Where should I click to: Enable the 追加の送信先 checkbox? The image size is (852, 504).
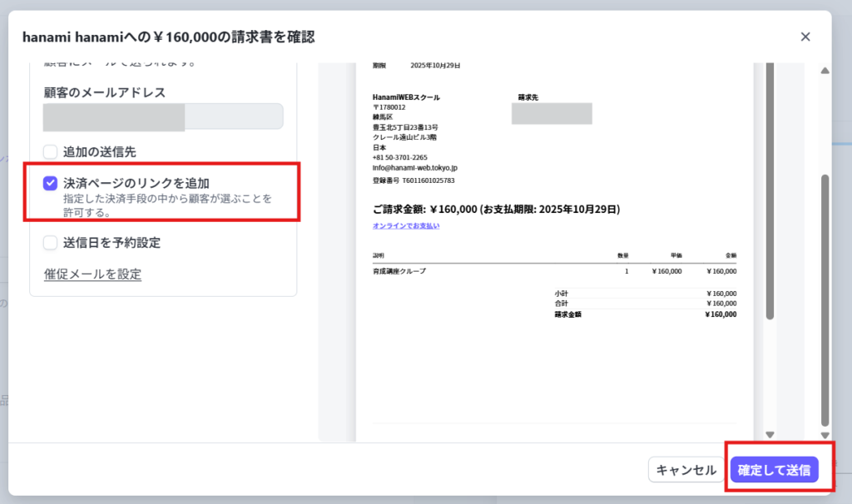tap(51, 152)
